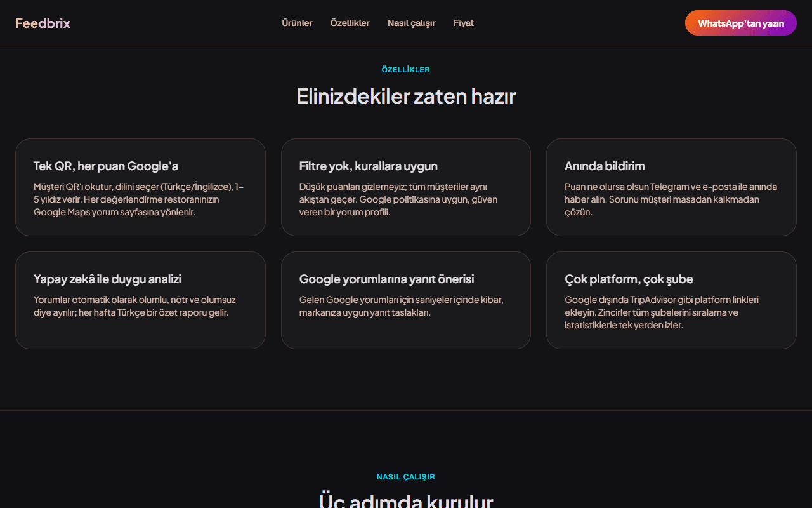
Task: Open the Feedbrix logo home link
Action: (43, 23)
